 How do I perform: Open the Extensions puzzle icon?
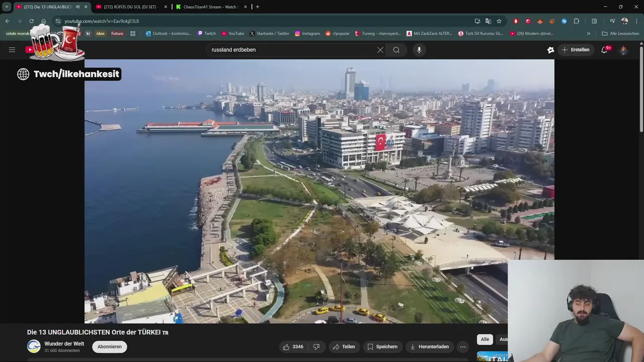point(577,21)
